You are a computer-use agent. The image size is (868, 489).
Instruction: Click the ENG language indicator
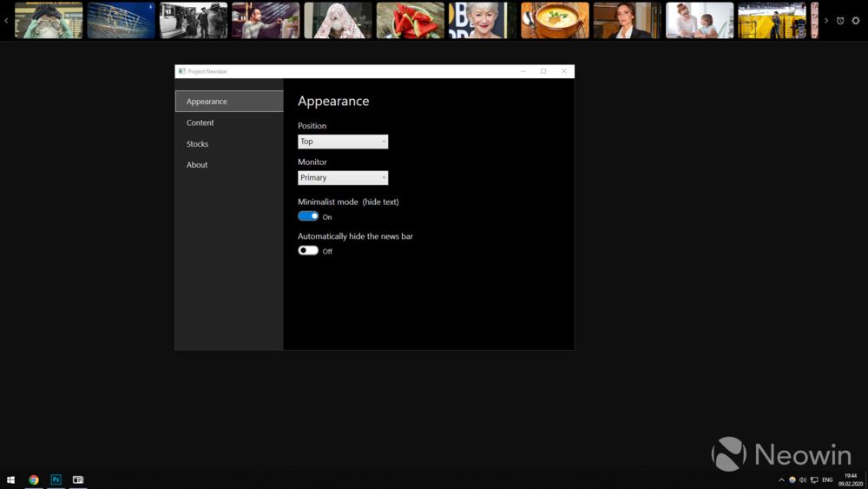(827, 479)
